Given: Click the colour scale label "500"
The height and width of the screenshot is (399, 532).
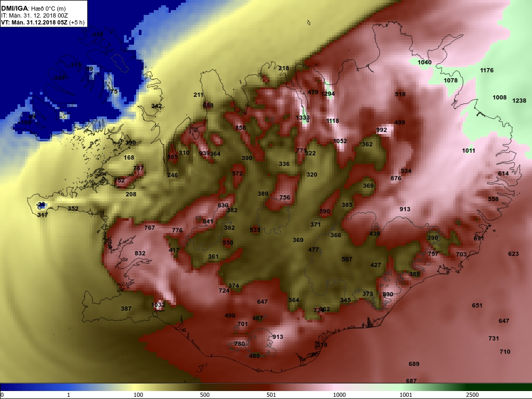Looking at the screenshot, I should [205, 395].
